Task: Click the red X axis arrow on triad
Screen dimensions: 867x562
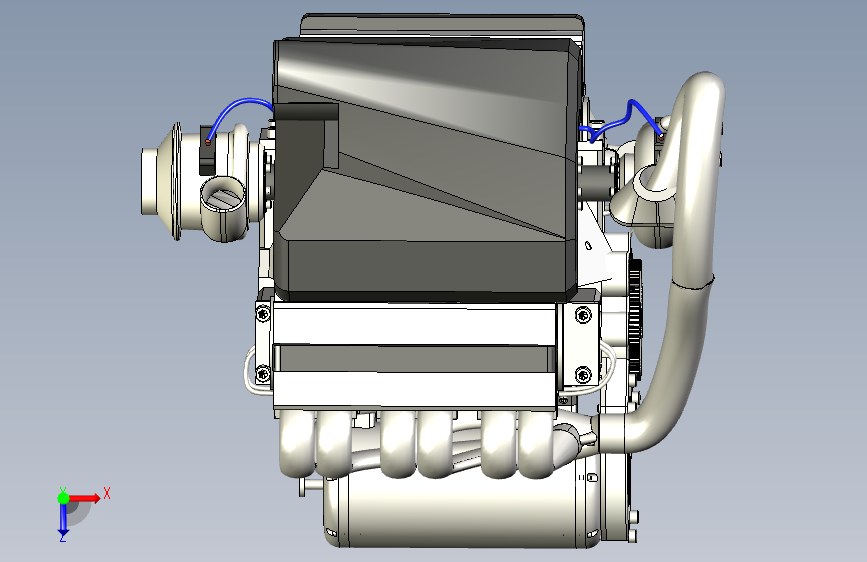Action: pyautogui.click(x=85, y=498)
